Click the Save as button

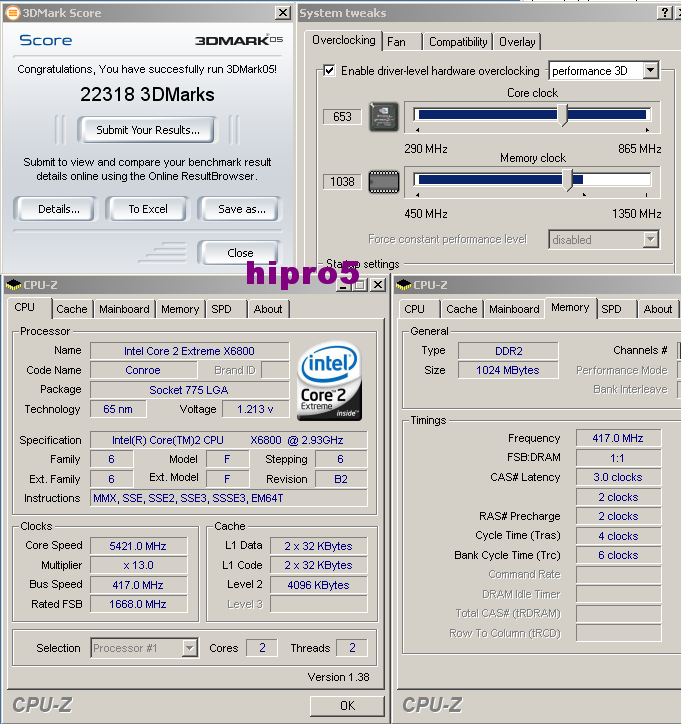(241, 209)
